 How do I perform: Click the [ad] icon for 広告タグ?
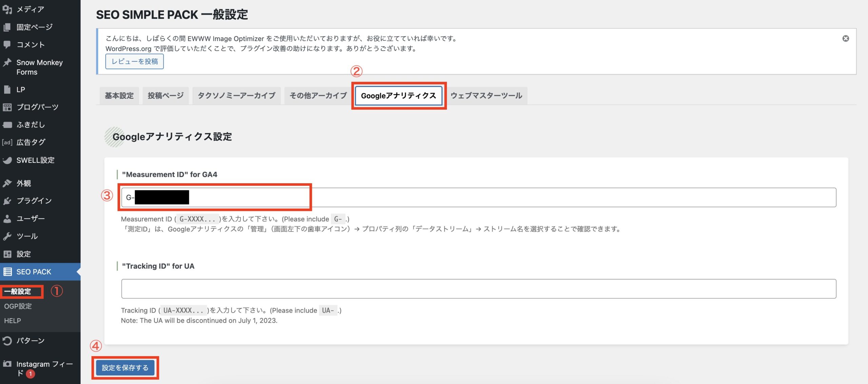pyautogui.click(x=7, y=142)
